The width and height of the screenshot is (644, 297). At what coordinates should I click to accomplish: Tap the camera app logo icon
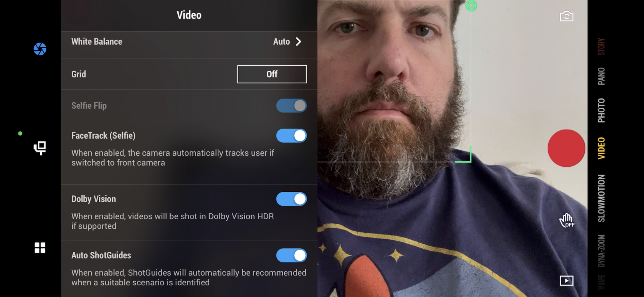pos(40,49)
